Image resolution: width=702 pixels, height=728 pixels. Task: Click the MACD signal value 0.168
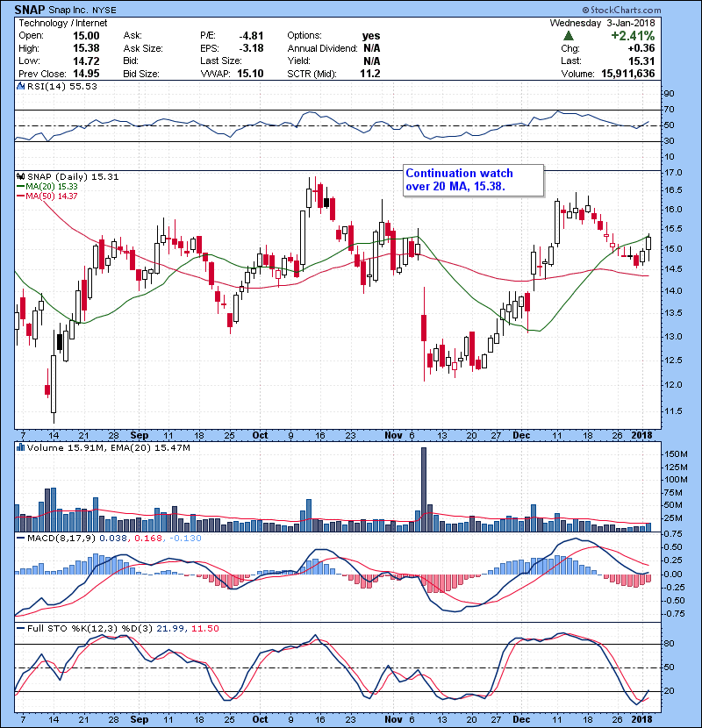pos(148,539)
